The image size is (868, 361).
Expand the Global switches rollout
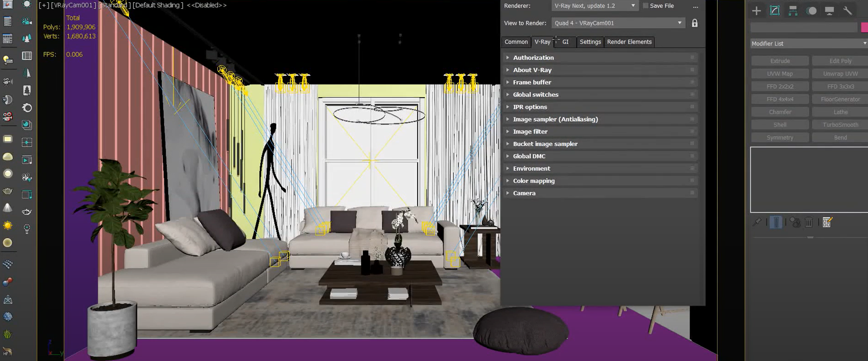click(535, 94)
